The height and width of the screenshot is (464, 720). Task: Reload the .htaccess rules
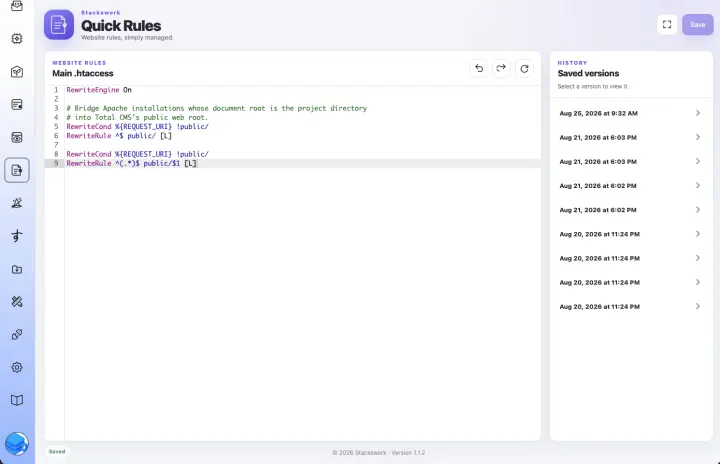[524, 68]
